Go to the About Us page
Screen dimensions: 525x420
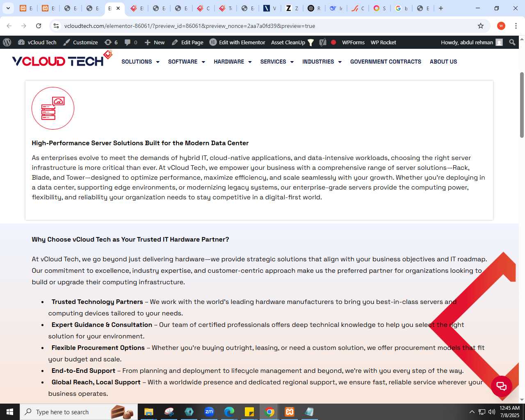(443, 62)
